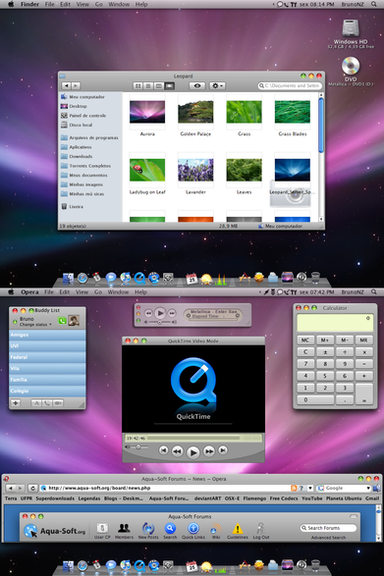Click the Quick Look eye icon in Leopard window
Viewport: 384px width, 576px height.
click(x=197, y=86)
